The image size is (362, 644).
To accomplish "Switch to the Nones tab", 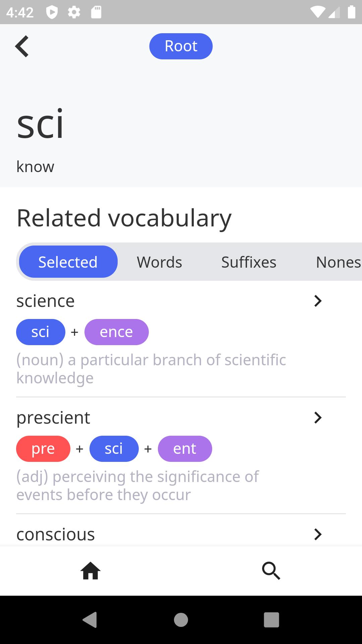I will [x=338, y=262].
